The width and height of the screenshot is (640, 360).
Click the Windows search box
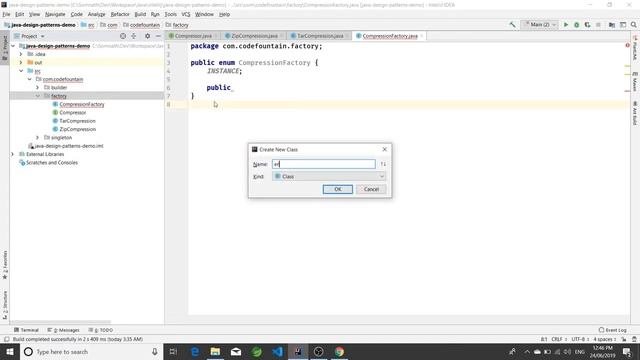92,351
